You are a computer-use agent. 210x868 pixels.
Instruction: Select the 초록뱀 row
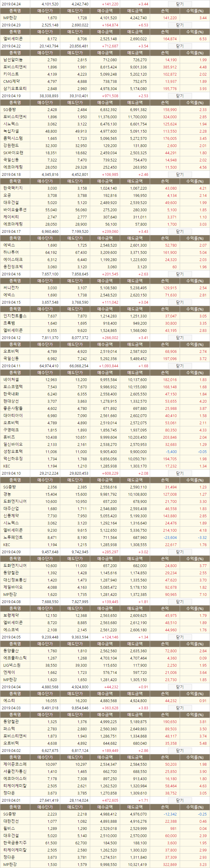click(105, 323)
